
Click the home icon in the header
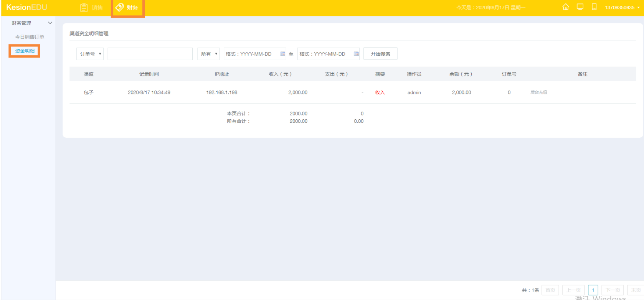565,7
